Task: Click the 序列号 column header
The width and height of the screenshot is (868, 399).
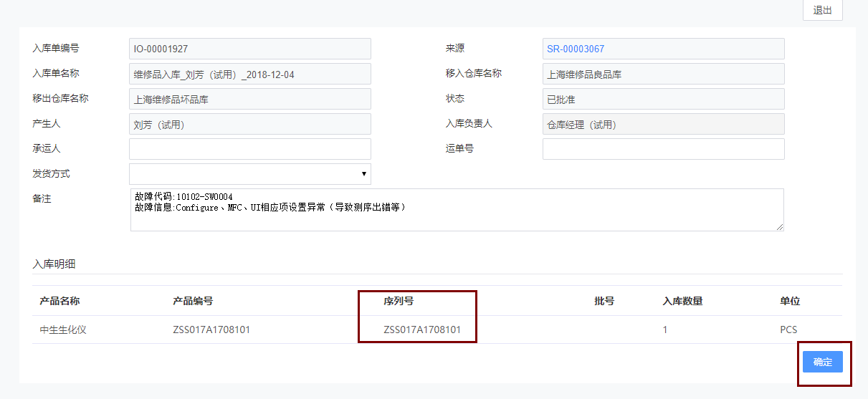Action: (399, 301)
